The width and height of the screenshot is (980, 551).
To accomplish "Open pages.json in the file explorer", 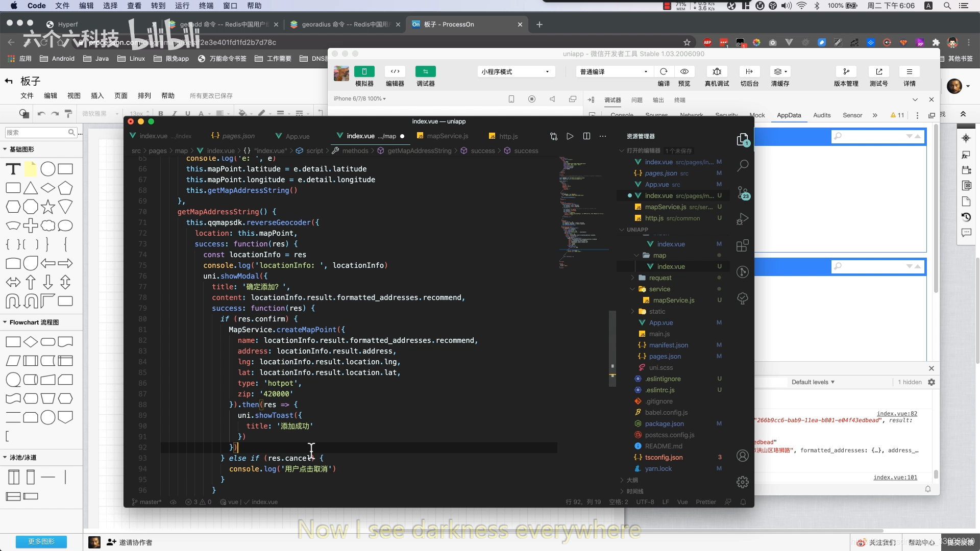I will click(x=665, y=357).
